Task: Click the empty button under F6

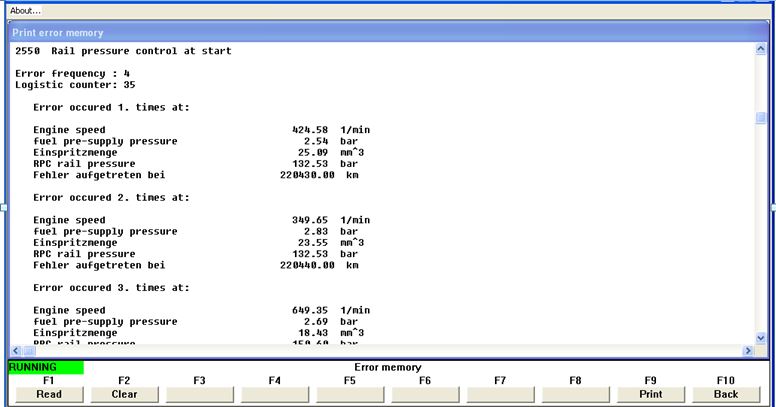Action: pyautogui.click(x=424, y=394)
